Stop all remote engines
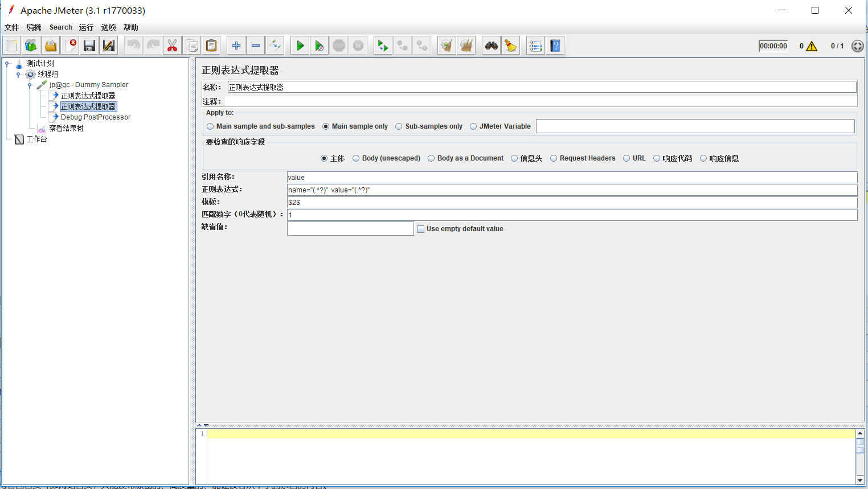This screenshot has width=868, height=489. pos(403,46)
